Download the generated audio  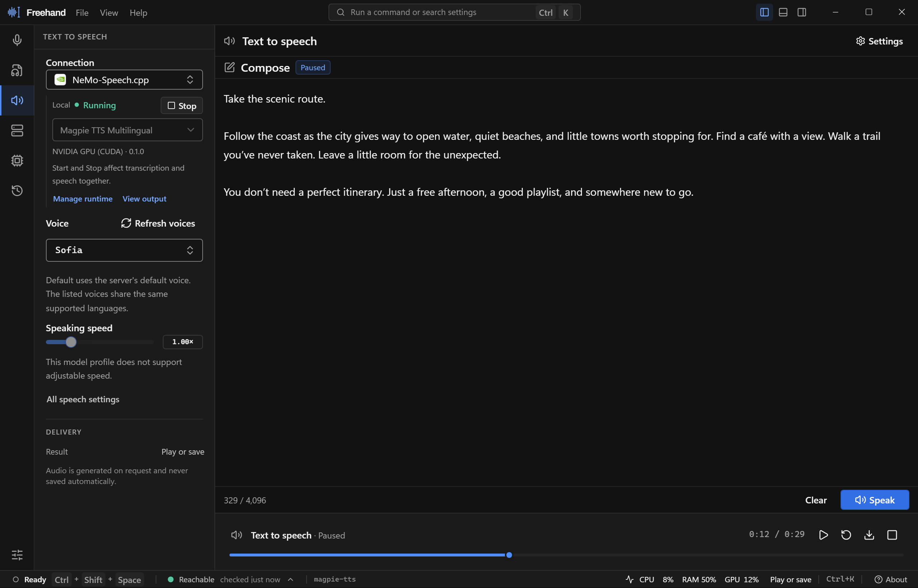point(869,535)
